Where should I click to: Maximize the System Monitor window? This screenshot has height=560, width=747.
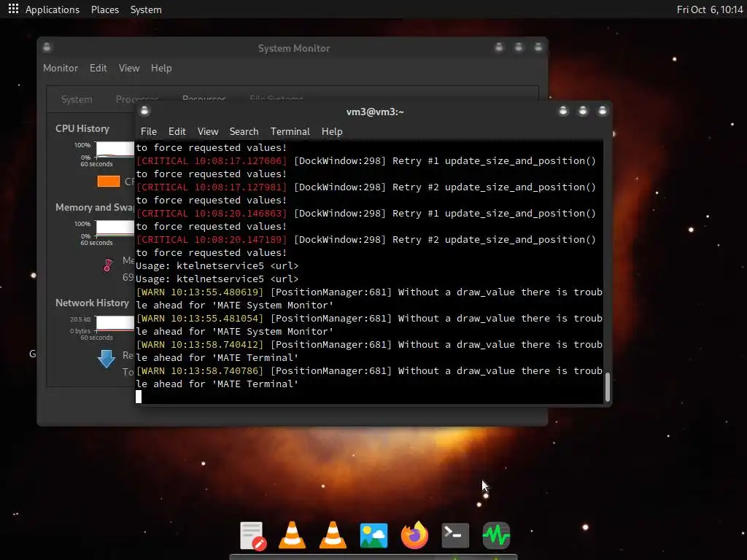pos(519,47)
